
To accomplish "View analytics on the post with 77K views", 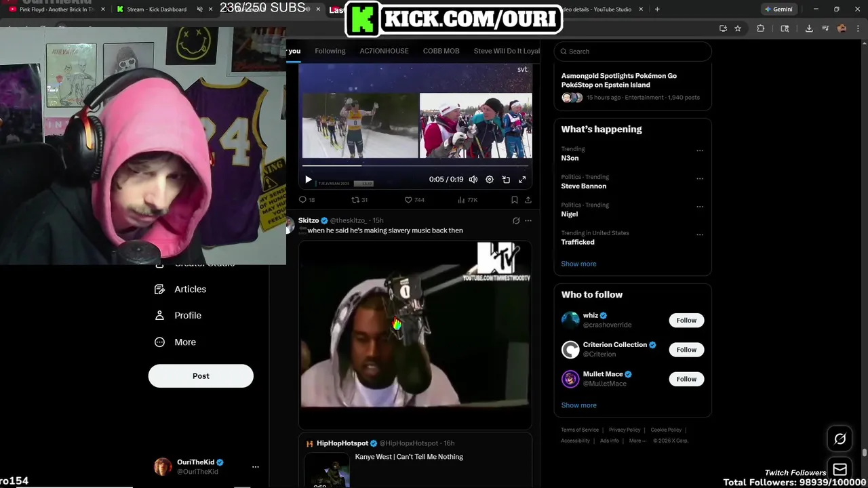I will pos(468,200).
